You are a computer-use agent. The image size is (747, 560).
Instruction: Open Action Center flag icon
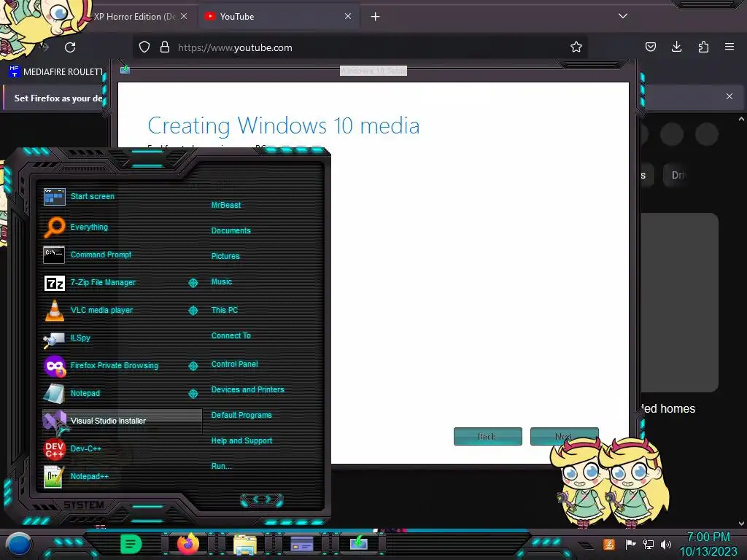pos(630,544)
